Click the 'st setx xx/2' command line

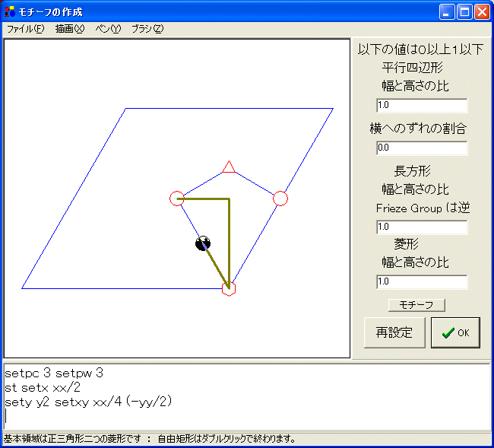pos(43,388)
